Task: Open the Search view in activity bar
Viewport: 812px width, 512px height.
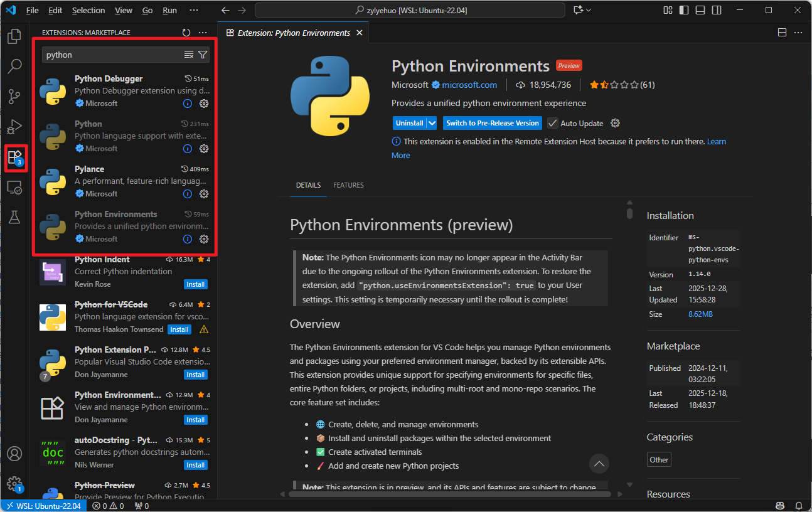Action: click(14, 66)
